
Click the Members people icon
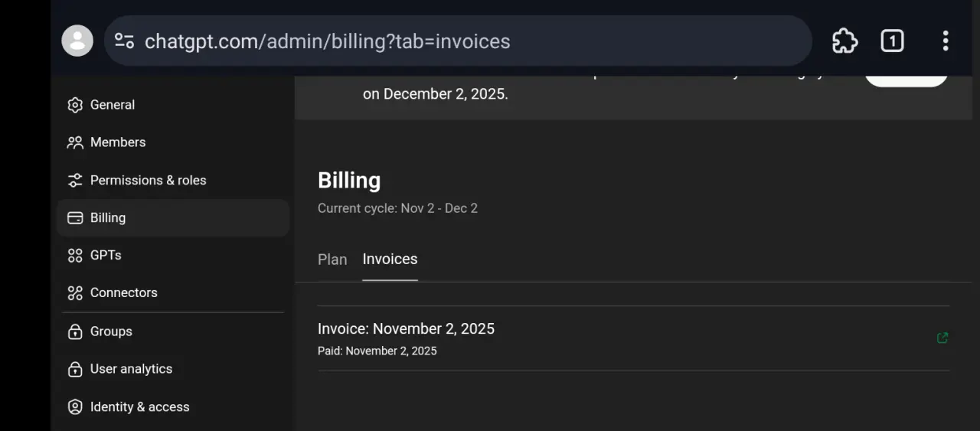75,142
